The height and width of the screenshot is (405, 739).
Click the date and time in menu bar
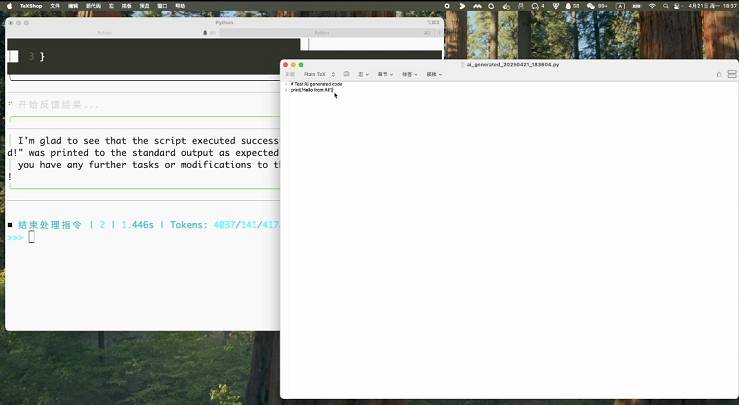(712, 6)
